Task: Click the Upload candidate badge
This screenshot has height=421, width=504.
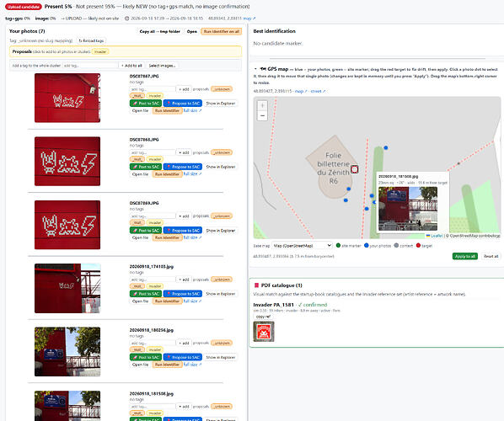Action: pos(23,7)
